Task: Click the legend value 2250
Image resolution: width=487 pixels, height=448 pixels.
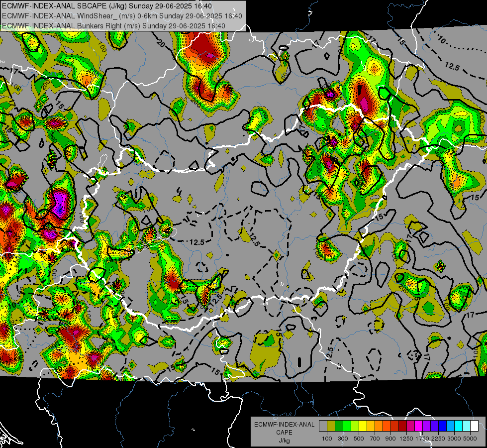Action: pyautogui.click(x=438, y=439)
